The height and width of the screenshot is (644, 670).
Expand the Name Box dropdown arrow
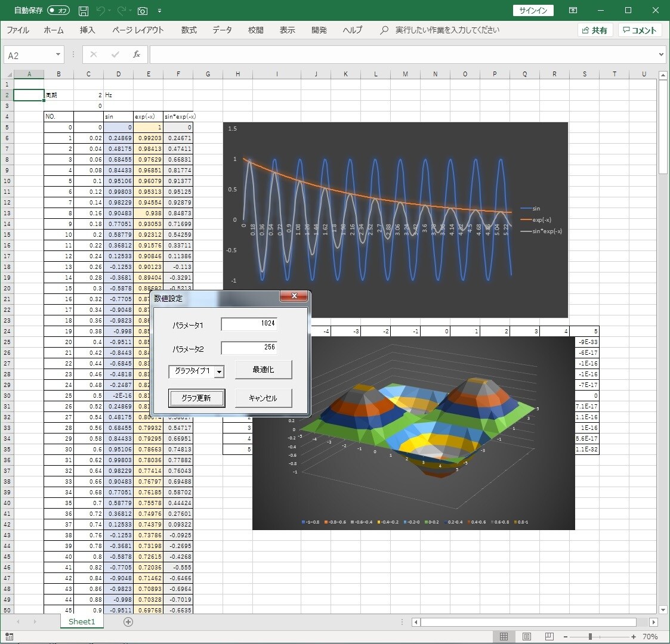(x=58, y=55)
